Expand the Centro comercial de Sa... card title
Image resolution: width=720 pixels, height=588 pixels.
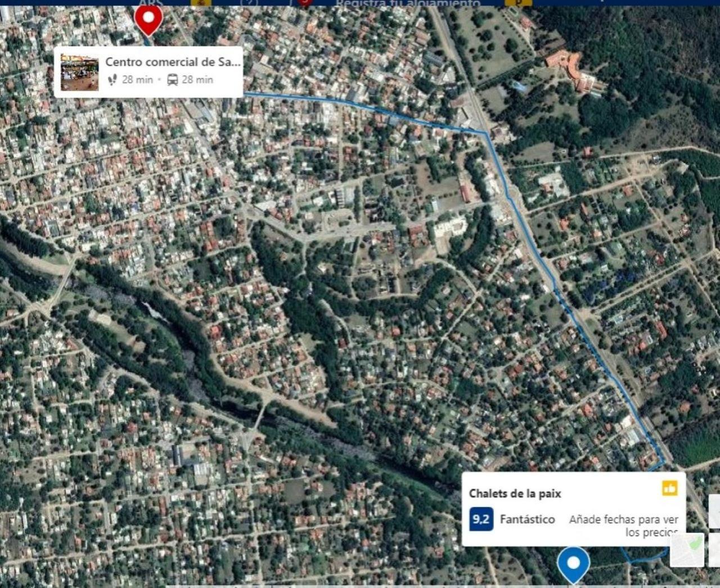173,62
